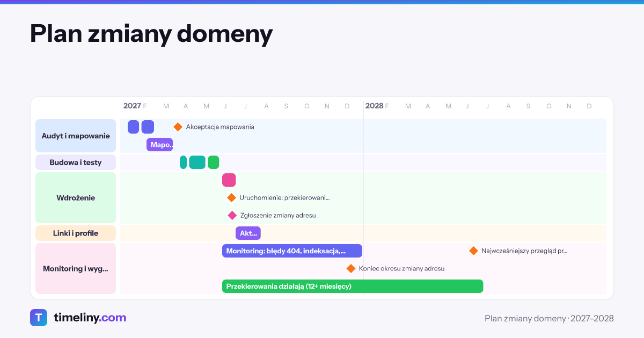The height and width of the screenshot is (338, 644).
Task: Click the Koniec okresu zmiany adresu text
Action: point(401,268)
